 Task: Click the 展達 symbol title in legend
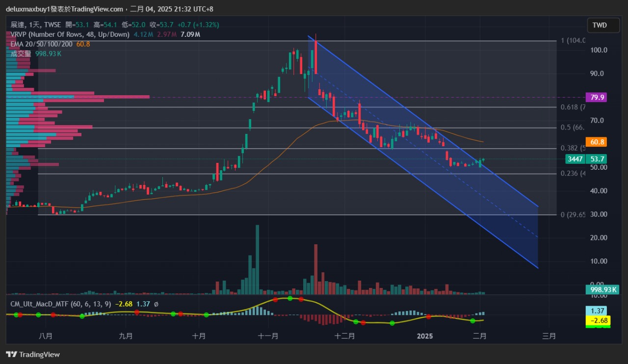(x=17, y=25)
